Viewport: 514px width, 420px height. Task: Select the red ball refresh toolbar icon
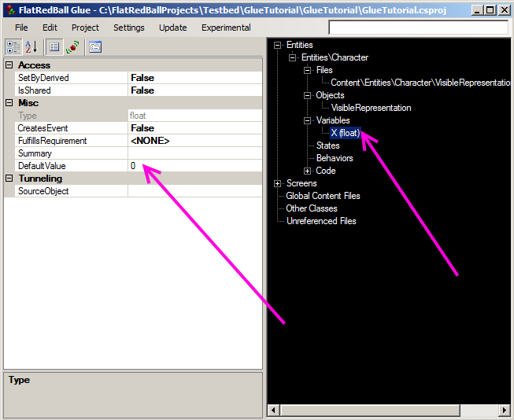pyautogui.click(x=72, y=47)
